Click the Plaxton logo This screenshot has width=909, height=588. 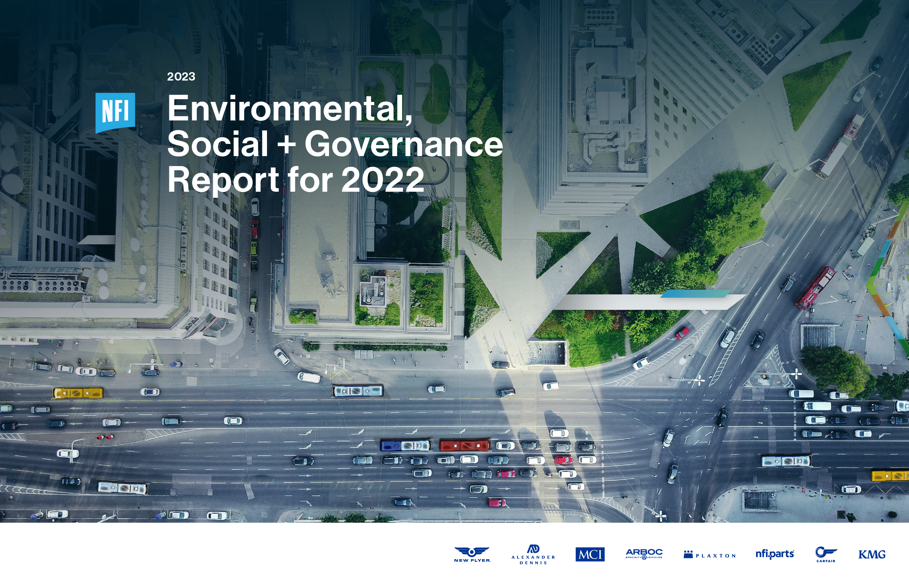pos(709,555)
